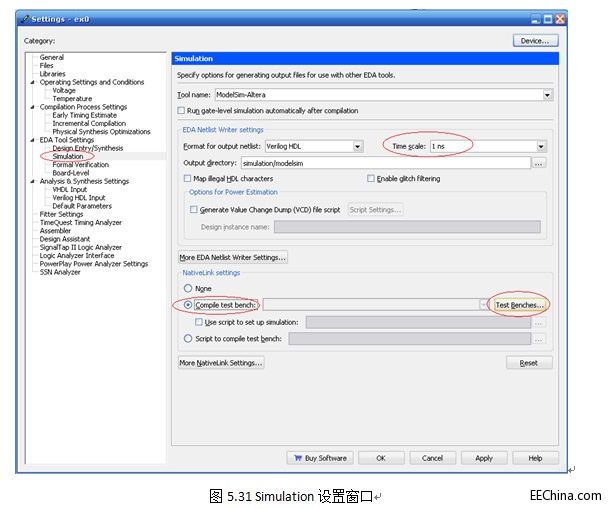Screen dimensions: 608x509
Task: Select Fitter Settings in category tree
Action: pos(61,214)
